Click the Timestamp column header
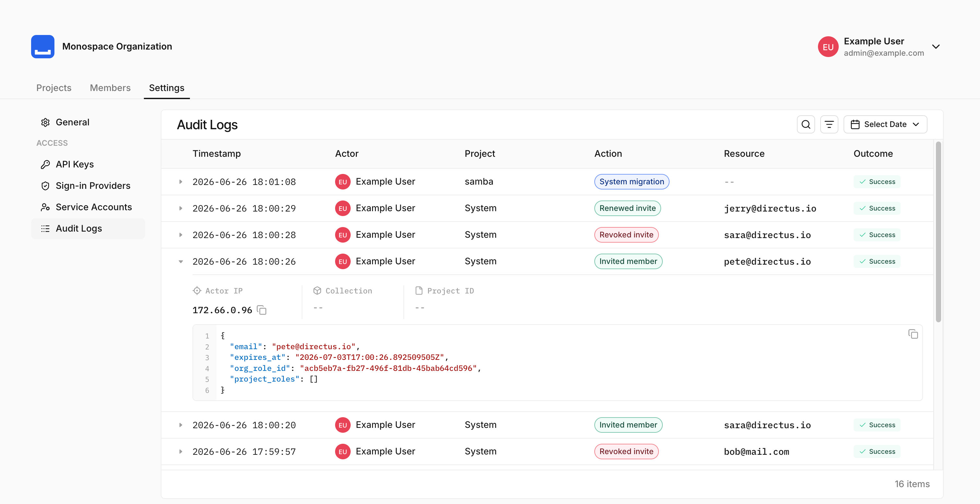This screenshot has width=980, height=504. (216, 154)
